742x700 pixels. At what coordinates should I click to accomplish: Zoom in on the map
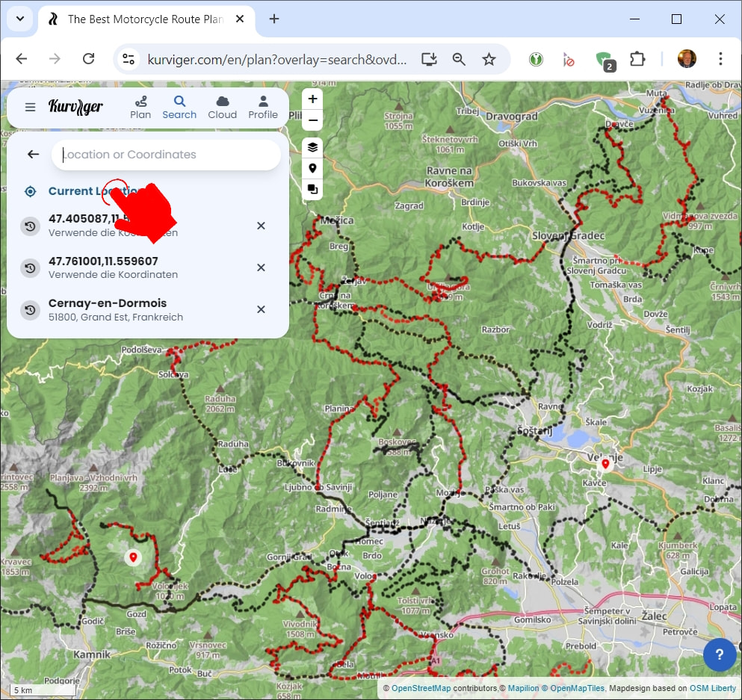coord(312,99)
